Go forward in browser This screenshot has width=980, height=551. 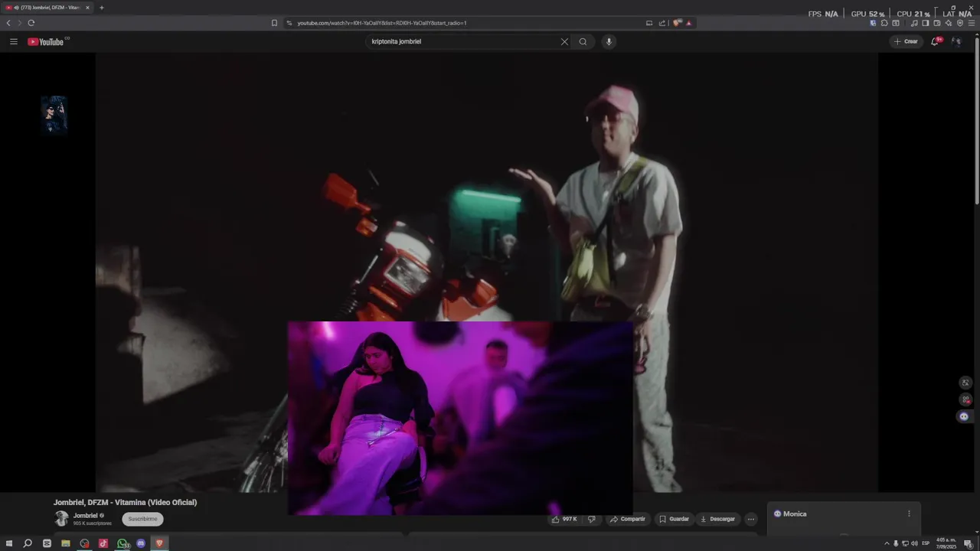20,23
